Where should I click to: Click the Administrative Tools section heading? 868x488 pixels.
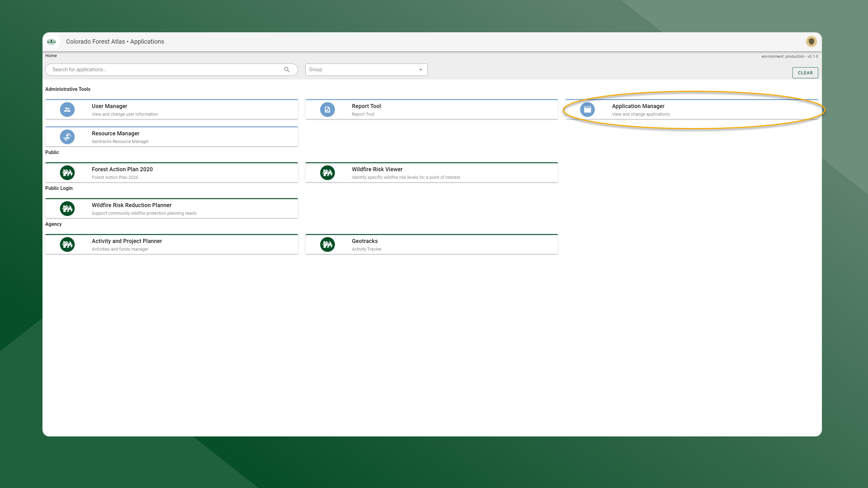68,89
